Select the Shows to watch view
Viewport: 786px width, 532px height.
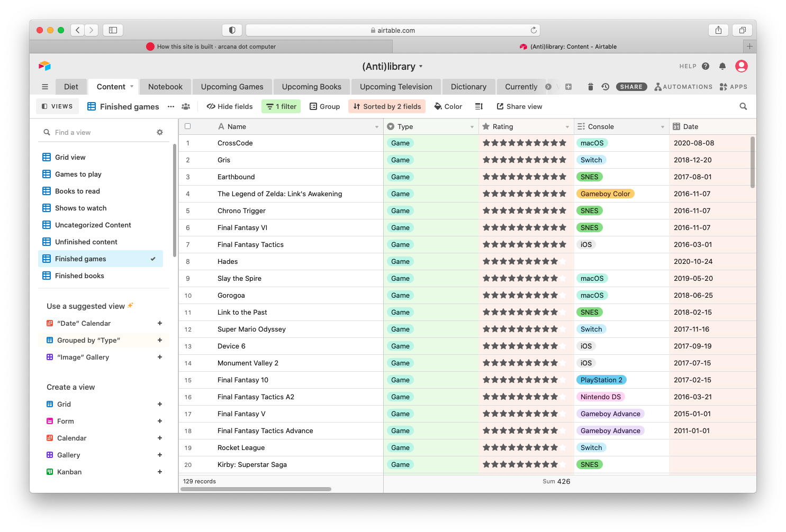click(101, 208)
